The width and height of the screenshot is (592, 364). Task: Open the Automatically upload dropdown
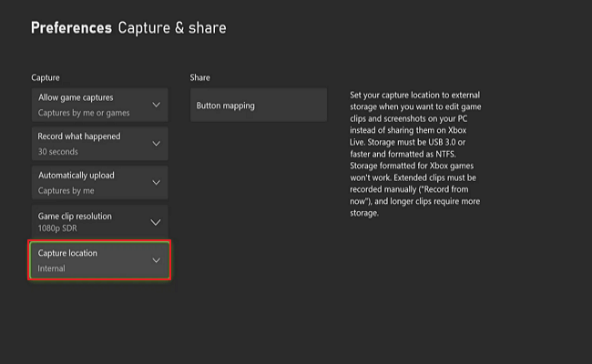coord(100,182)
